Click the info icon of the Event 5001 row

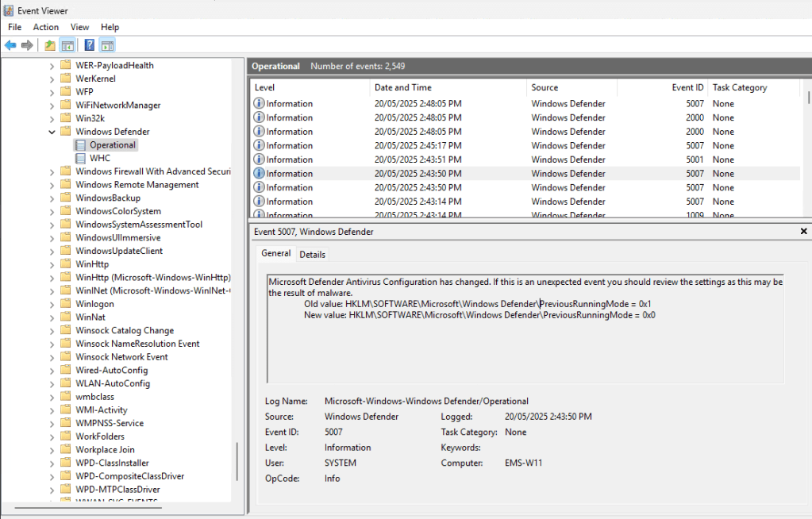259,160
